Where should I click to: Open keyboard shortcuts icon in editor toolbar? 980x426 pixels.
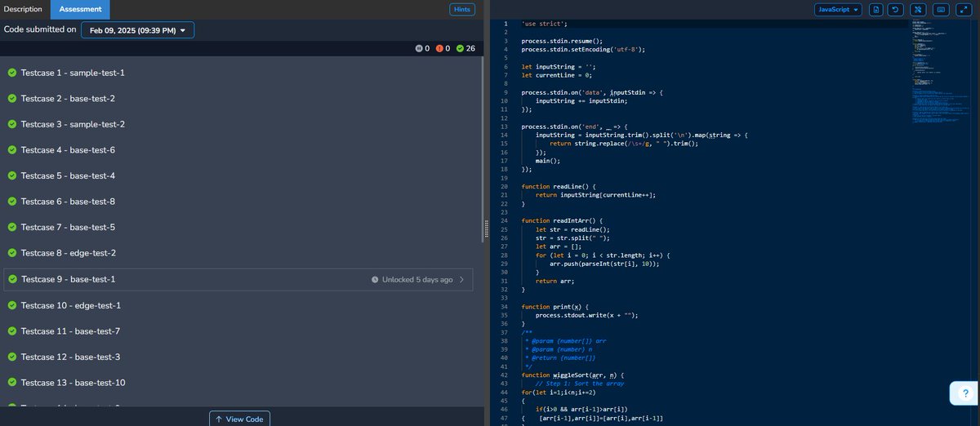[941, 10]
